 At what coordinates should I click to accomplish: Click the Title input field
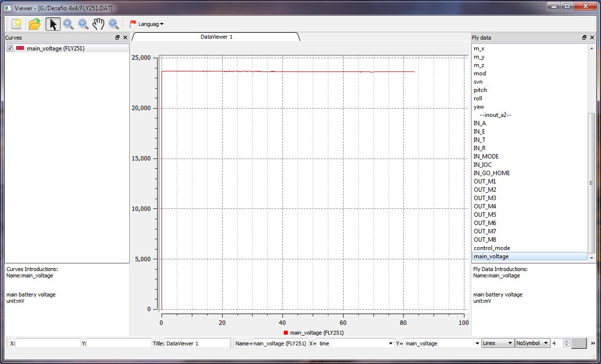[x=197, y=343]
